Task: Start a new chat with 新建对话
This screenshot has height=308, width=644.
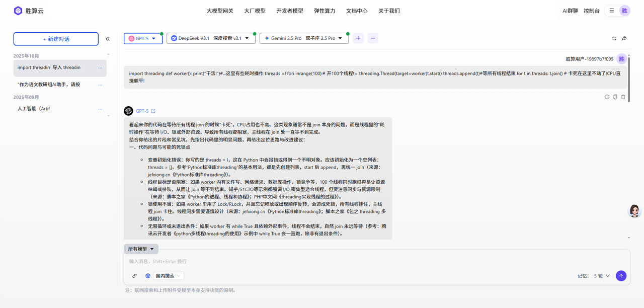Action: (x=56, y=39)
